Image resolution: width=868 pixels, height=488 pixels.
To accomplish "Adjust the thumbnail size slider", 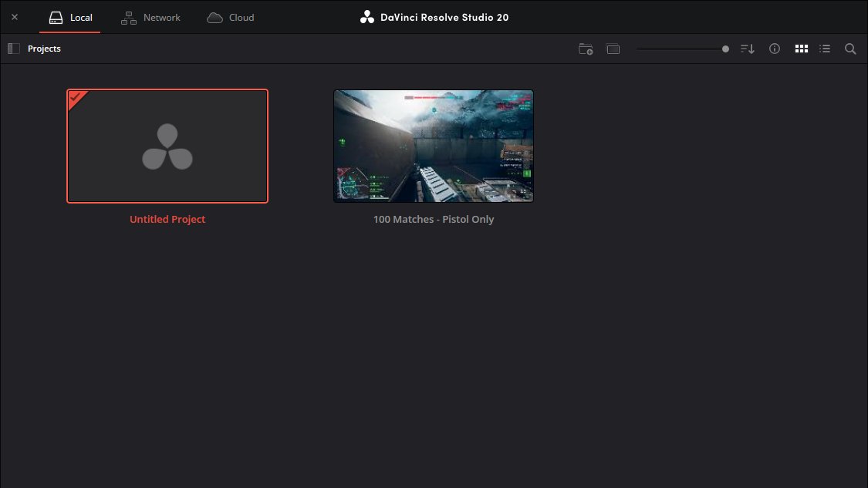I will 724,48.
